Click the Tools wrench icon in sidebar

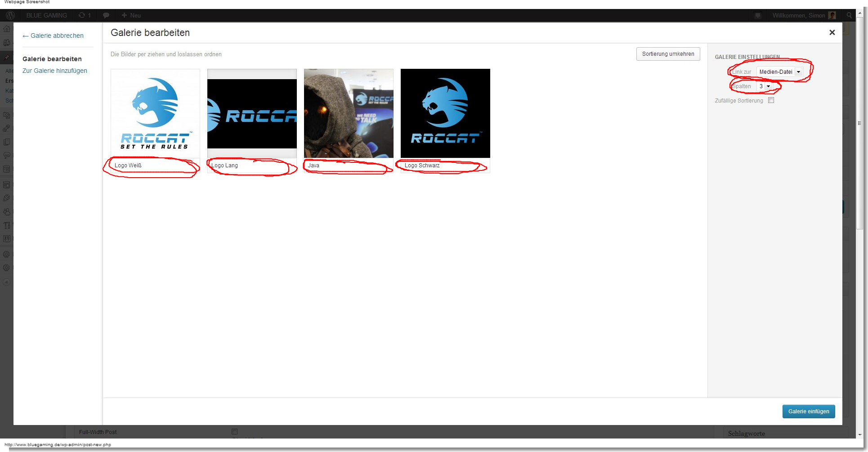point(7,225)
